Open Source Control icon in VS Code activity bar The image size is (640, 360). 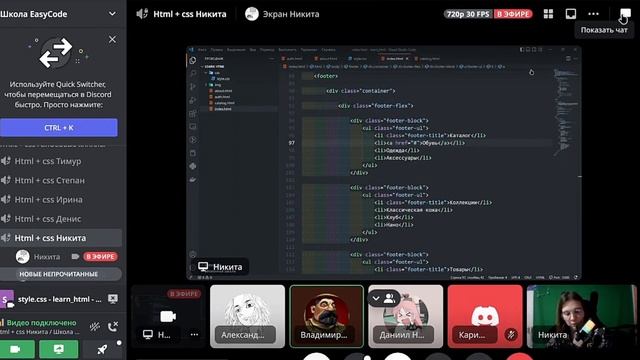[x=193, y=87]
